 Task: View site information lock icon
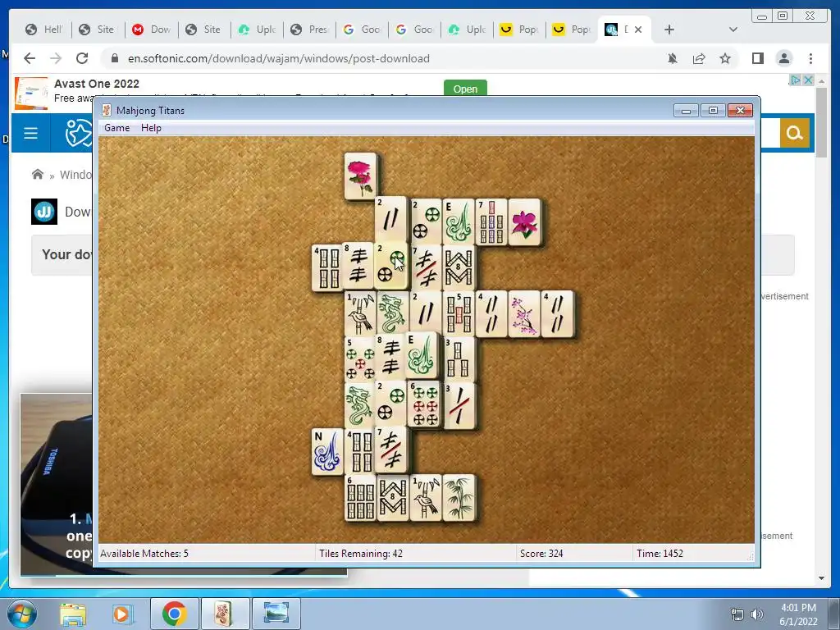coord(114,58)
